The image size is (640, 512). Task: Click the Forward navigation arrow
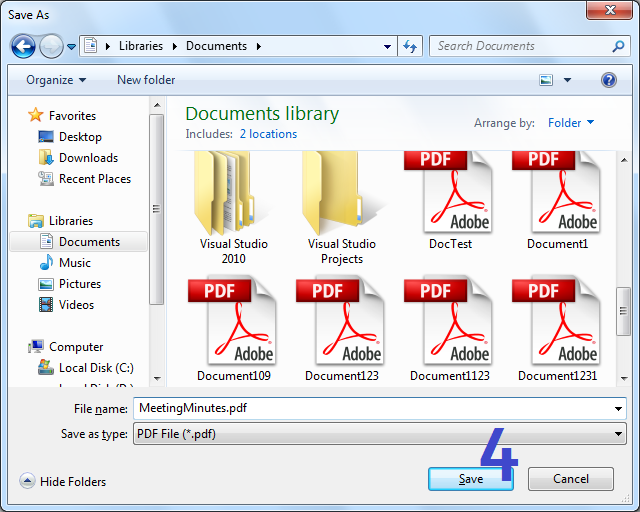tap(51, 46)
